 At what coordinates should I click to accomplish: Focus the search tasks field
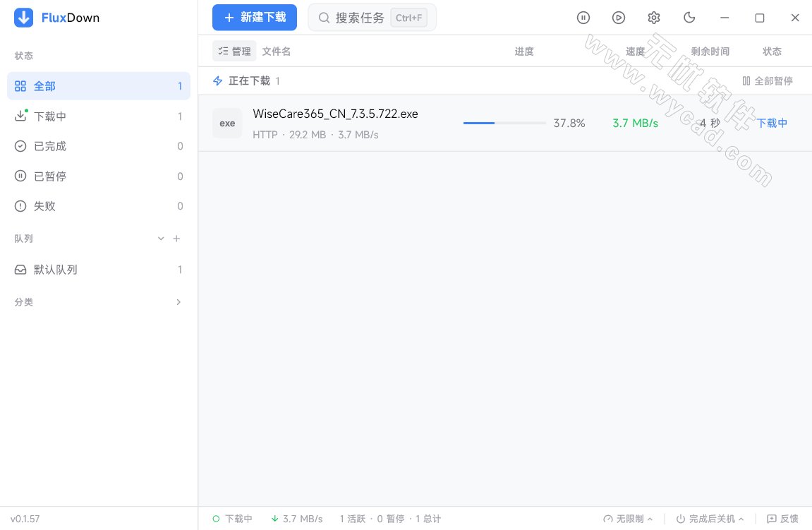372,18
